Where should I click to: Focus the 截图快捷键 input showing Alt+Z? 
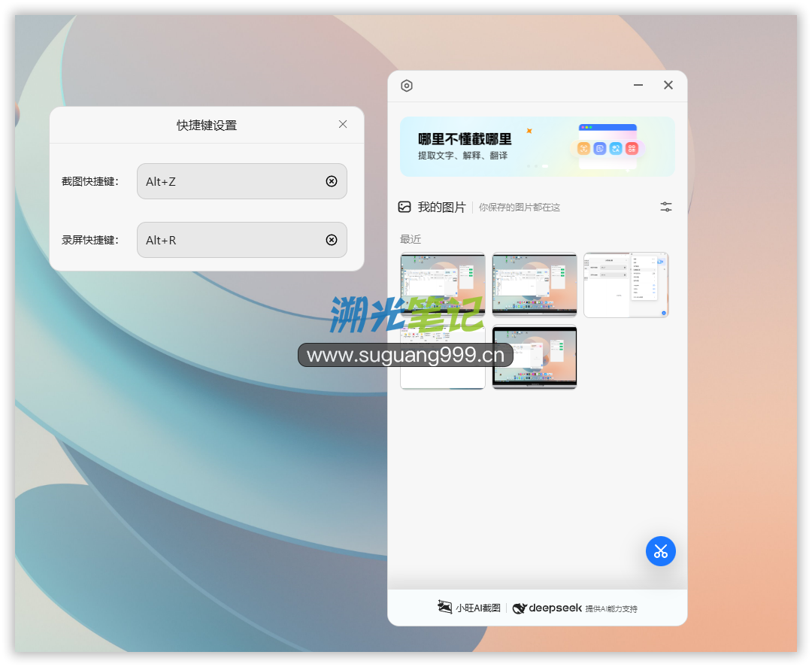click(242, 181)
